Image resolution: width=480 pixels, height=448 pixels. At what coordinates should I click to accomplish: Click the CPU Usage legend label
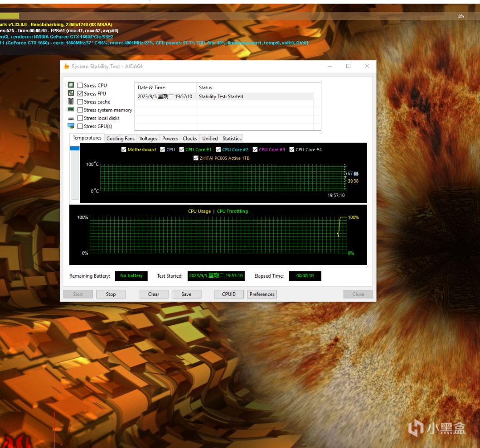199,211
